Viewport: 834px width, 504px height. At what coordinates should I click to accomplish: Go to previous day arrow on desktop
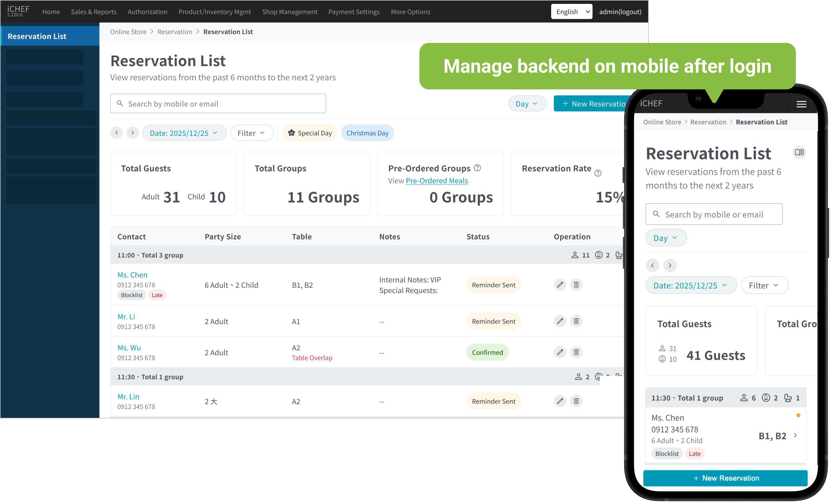116,133
